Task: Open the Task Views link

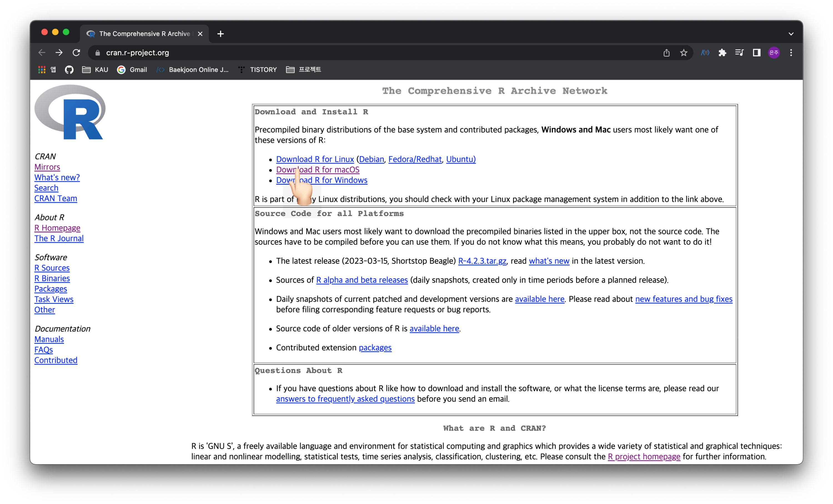Action: point(54,299)
